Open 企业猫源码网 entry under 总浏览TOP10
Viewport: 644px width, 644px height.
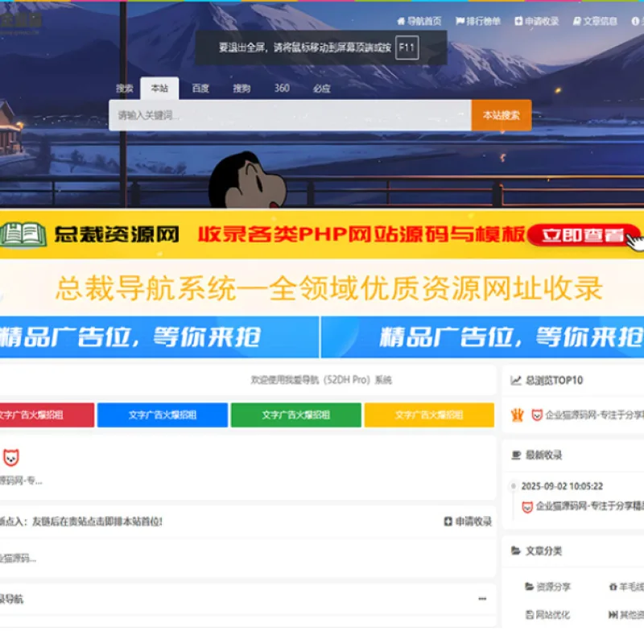(x=594, y=415)
